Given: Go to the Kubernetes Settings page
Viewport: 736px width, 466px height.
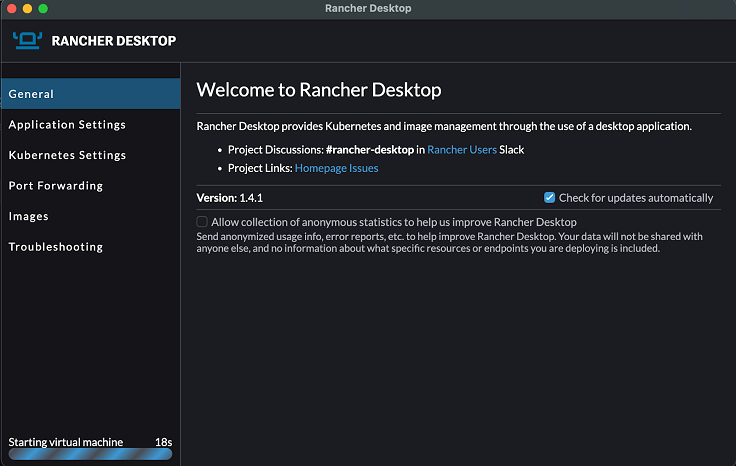Looking at the screenshot, I should [67, 155].
